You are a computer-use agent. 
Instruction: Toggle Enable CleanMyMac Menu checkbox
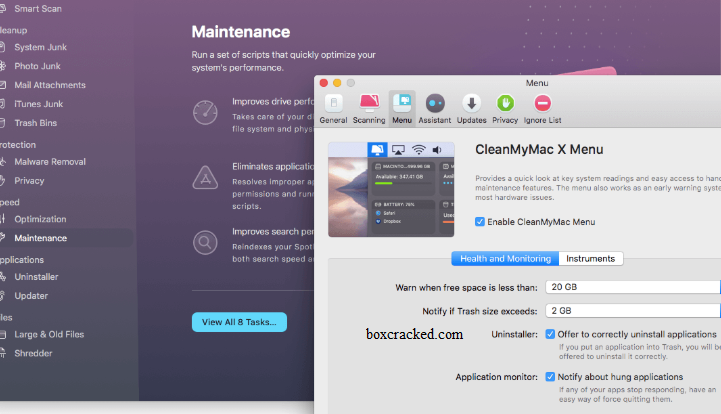click(480, 222)
